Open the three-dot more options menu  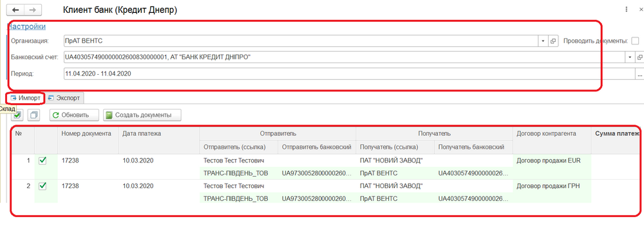pos(627,9)
